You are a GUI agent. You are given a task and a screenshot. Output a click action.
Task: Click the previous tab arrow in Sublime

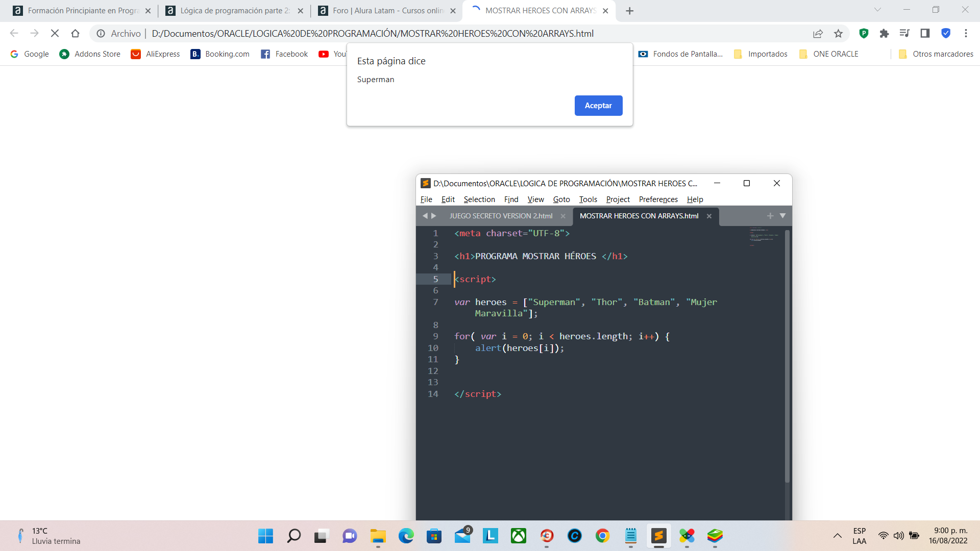click(x=425, y=216)
